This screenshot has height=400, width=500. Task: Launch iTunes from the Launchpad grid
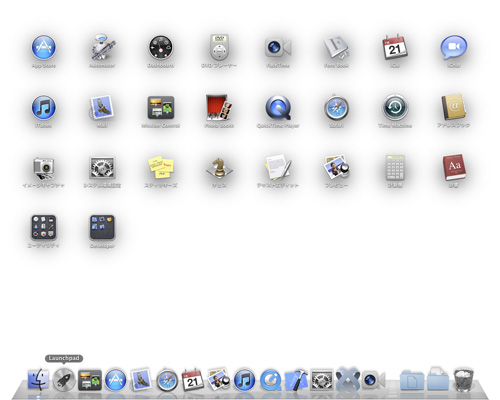pos(44,107)
